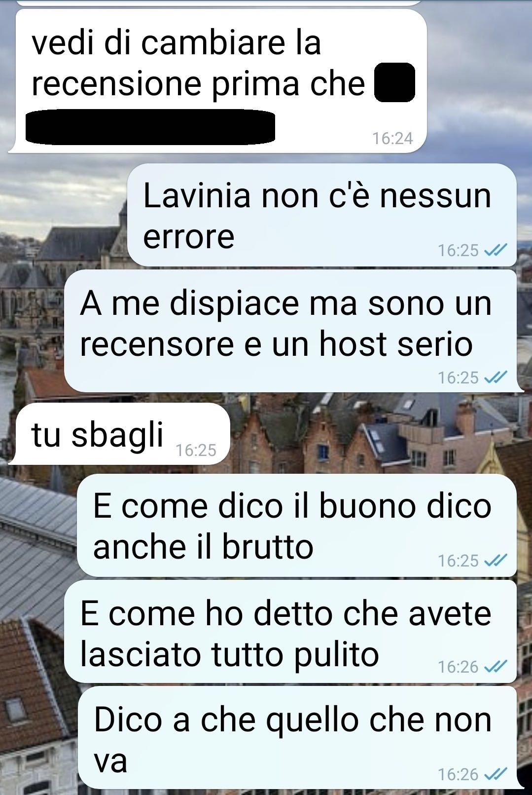Select the 'Lavinia non c'è nessun errore' bubble

pos(321,215)
